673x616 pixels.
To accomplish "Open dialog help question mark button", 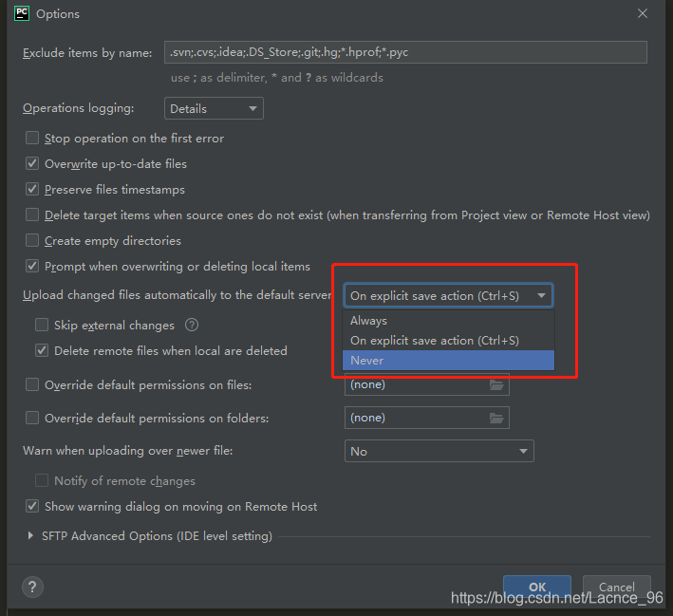I will pyautogui.click(x=32, y=587).
